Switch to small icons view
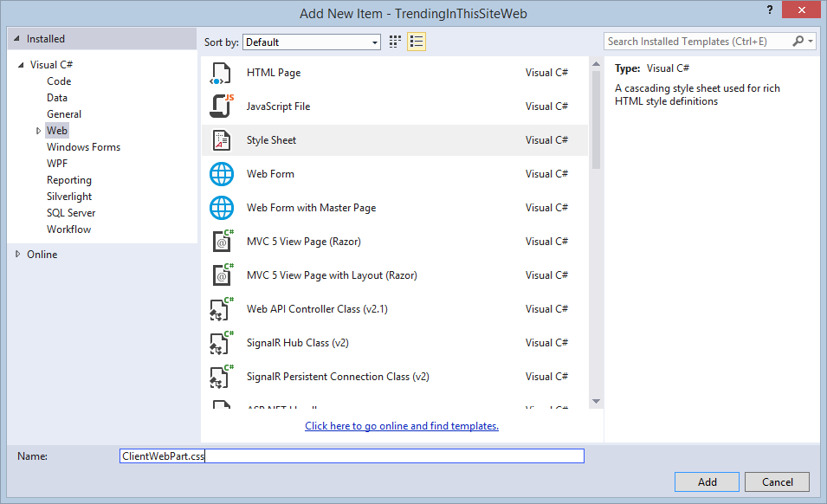This screenshot has height=504, width=827. click(x=395, y=42)
